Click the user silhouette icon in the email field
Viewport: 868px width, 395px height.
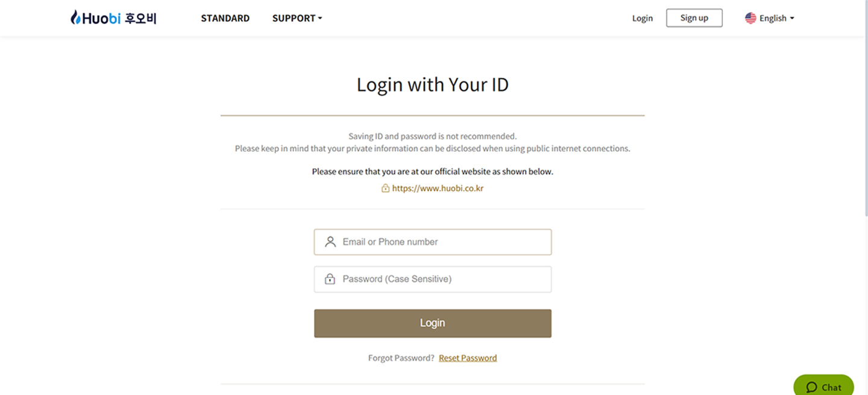point(330,242)
